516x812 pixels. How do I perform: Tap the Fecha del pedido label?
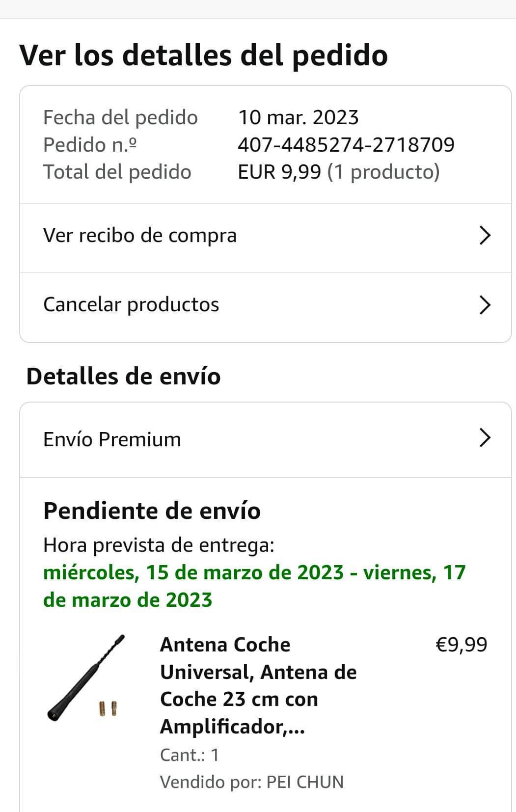(120, 118)
